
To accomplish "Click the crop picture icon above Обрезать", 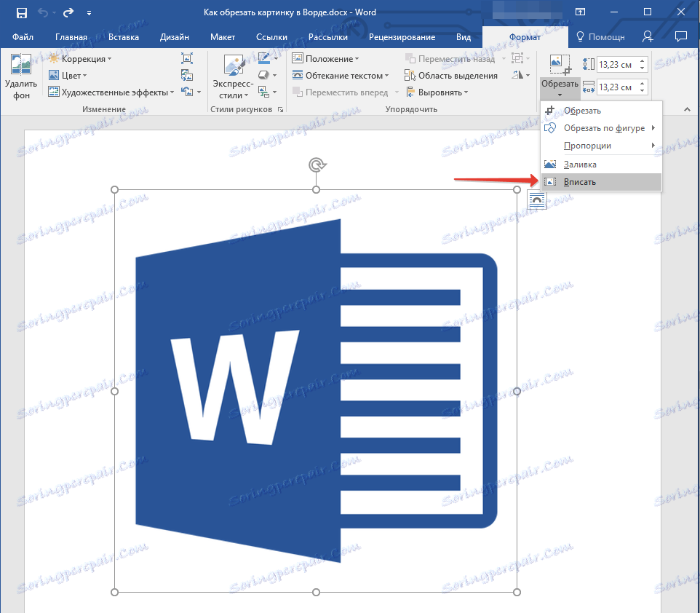I will 560,66.
